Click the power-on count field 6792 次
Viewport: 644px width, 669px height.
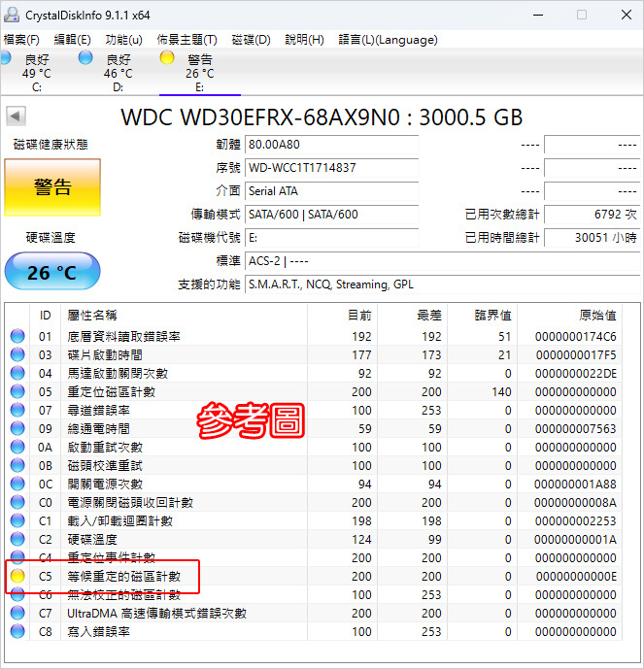592,215
